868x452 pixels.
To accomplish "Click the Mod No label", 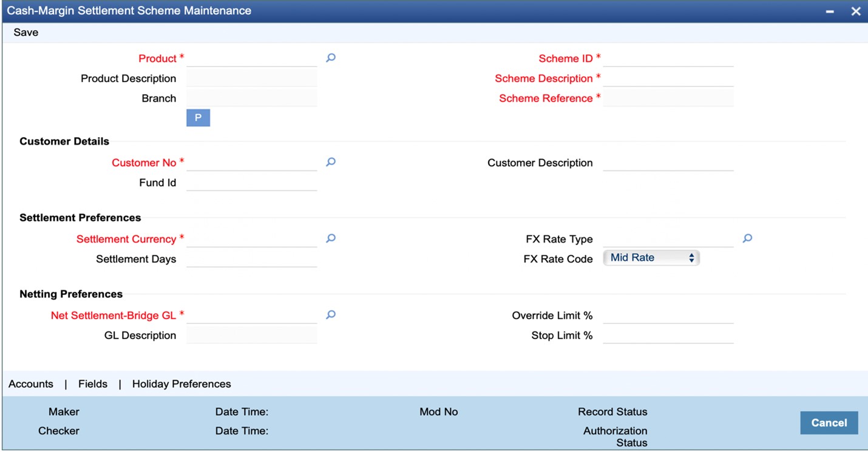I will point(439,412).
